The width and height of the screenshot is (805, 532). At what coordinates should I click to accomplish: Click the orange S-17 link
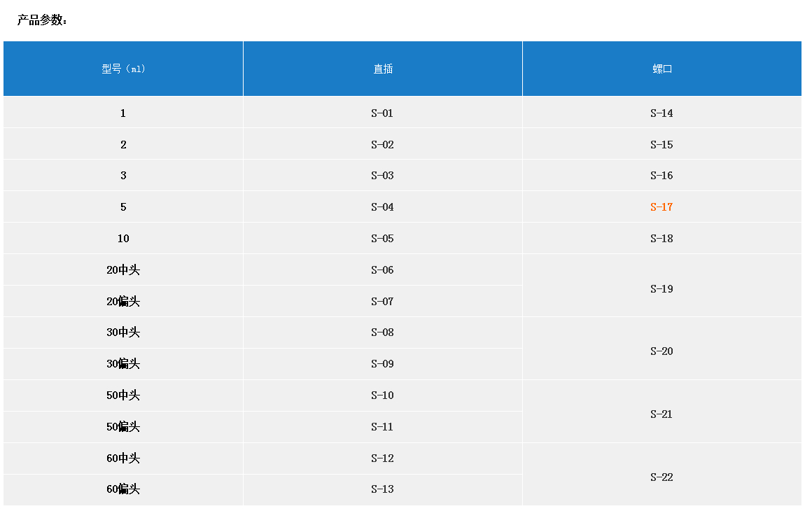[x=661, y=207]
